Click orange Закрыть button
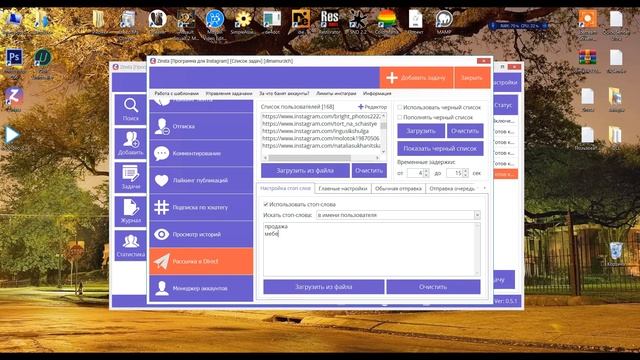The width and height of the screenshot is (640, 360). coord(472,78)
